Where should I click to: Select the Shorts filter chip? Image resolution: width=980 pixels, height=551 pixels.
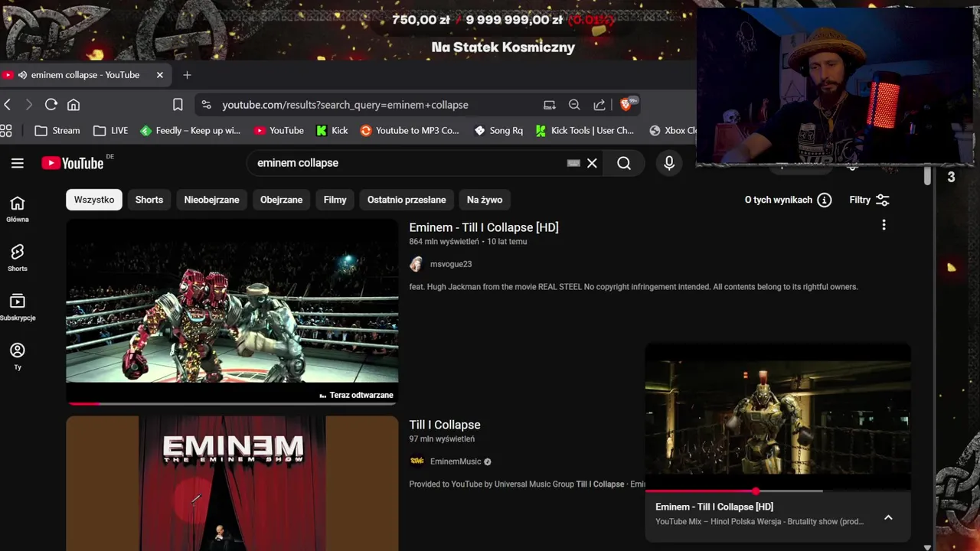[x=149, y=200]
